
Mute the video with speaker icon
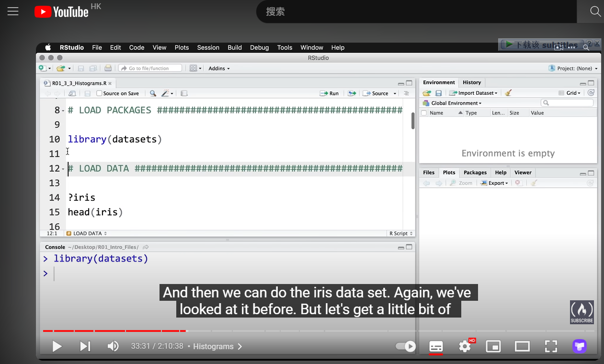point(113,346)
